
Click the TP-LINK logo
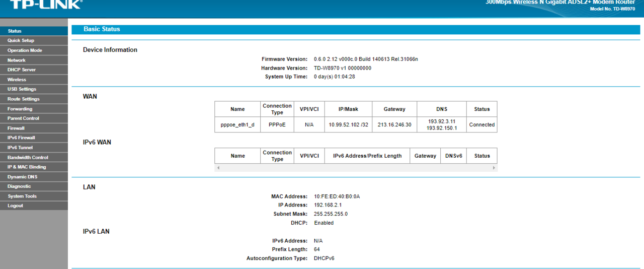[45, 5]
